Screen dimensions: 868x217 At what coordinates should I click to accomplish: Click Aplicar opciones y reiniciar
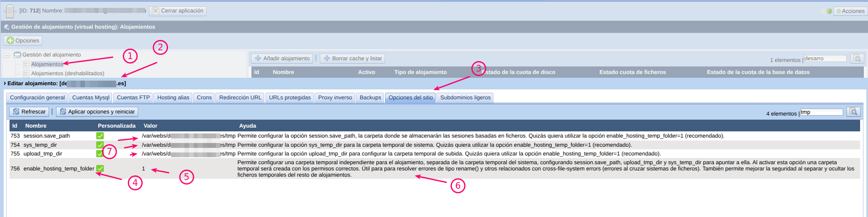pyautogui.click(x=97, y=112)
